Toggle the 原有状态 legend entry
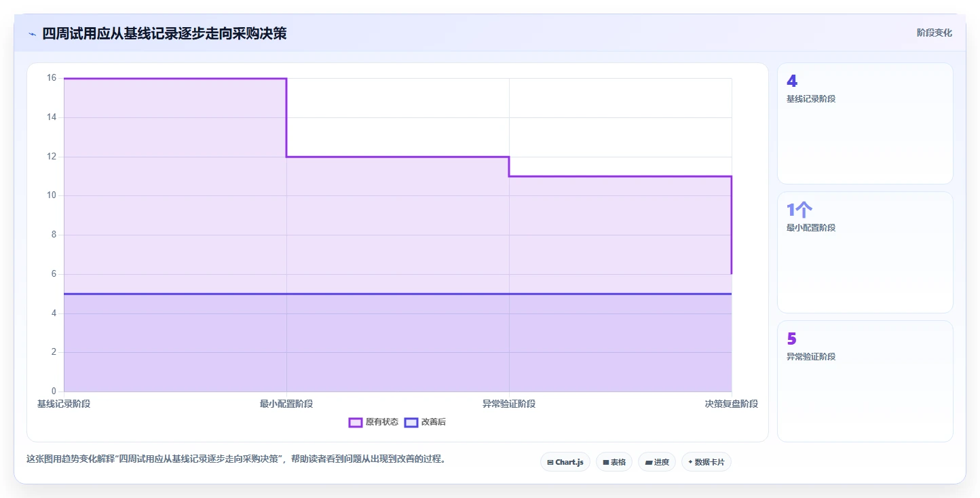This screenshot has width=980, height=498. (x=373, y=422)
